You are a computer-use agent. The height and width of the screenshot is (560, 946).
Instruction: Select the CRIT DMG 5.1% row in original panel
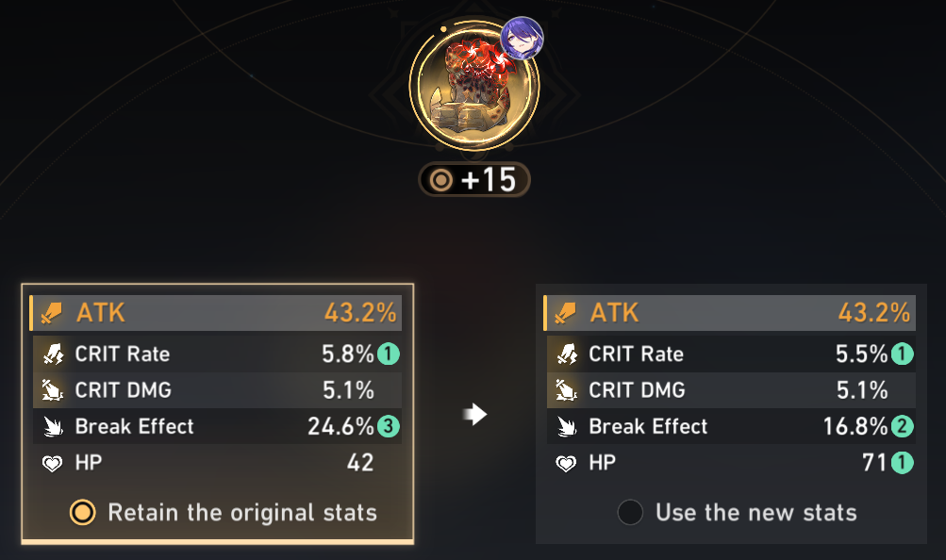coord(217,390)
